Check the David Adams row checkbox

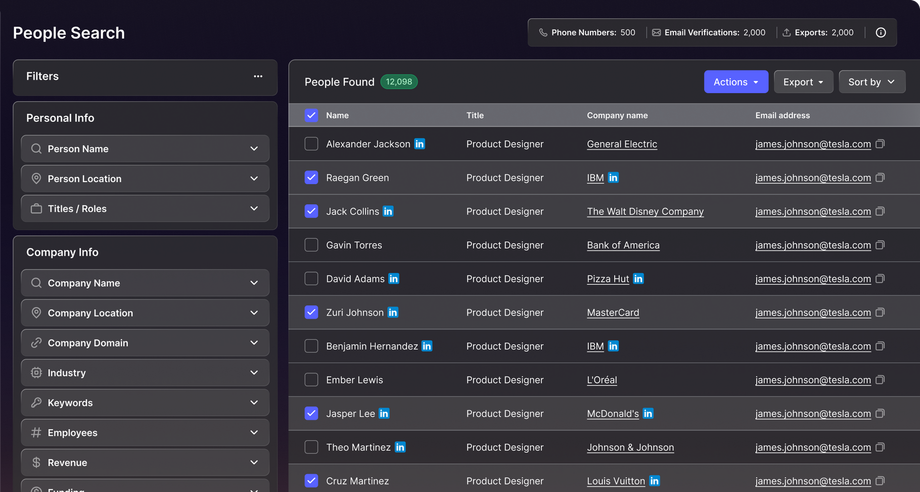pyautogui.click(x=312, y=279)
